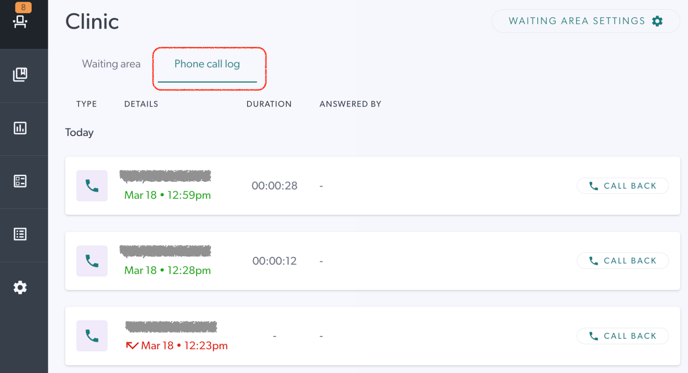Click the 00:00:12 duration call row

[x=373, y=261]
